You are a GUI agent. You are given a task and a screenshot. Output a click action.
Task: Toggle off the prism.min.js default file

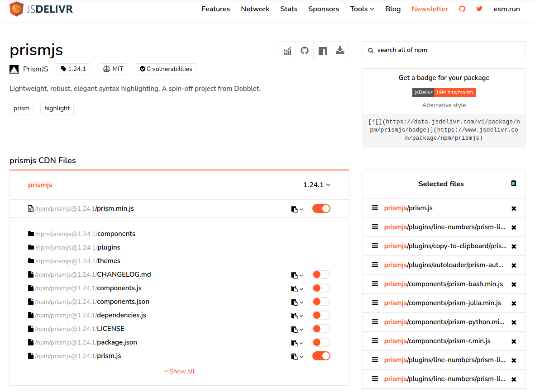321,208
